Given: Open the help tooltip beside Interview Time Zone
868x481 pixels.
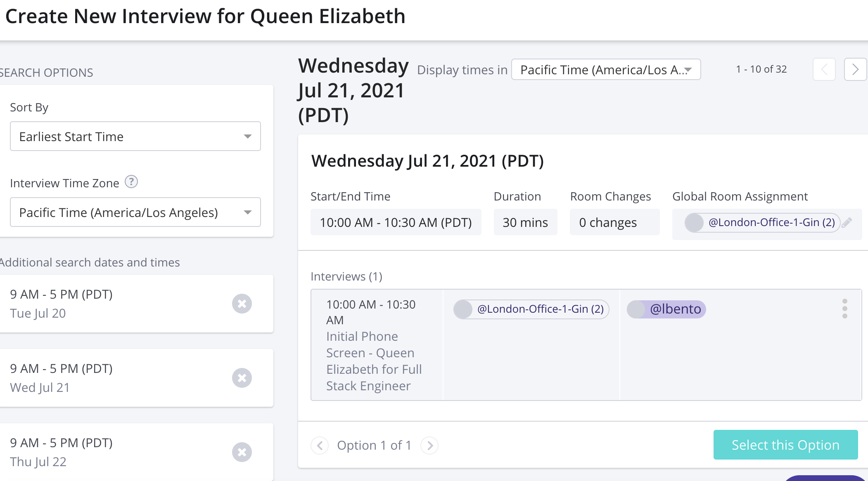Looking at the screenshot, I should [131, 182].
